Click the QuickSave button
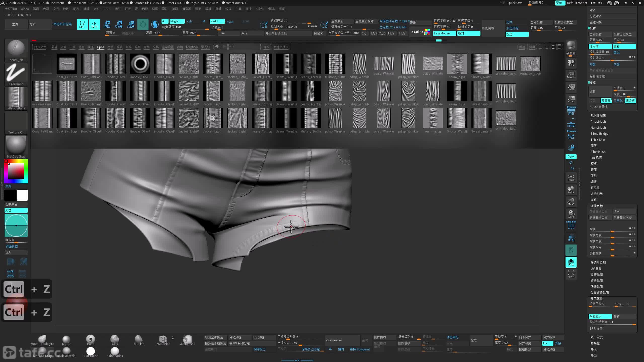The image size is (644, 362). tap(515, 3)
